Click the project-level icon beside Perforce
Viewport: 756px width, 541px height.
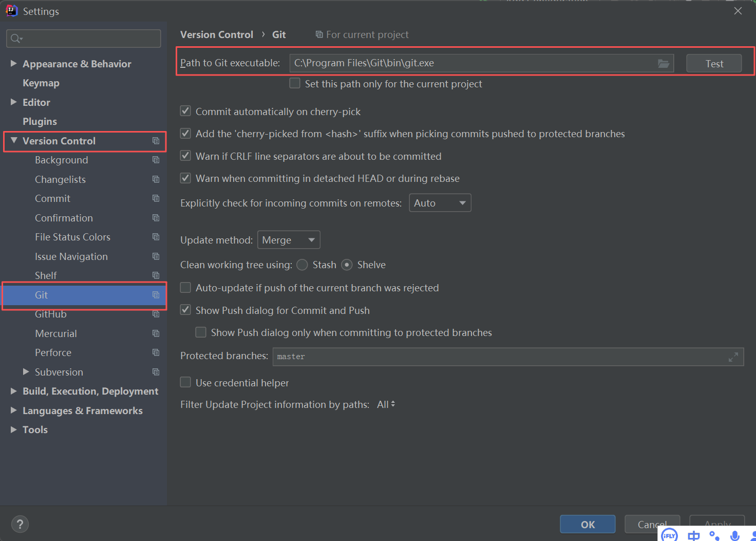click(x=156, y=352)
